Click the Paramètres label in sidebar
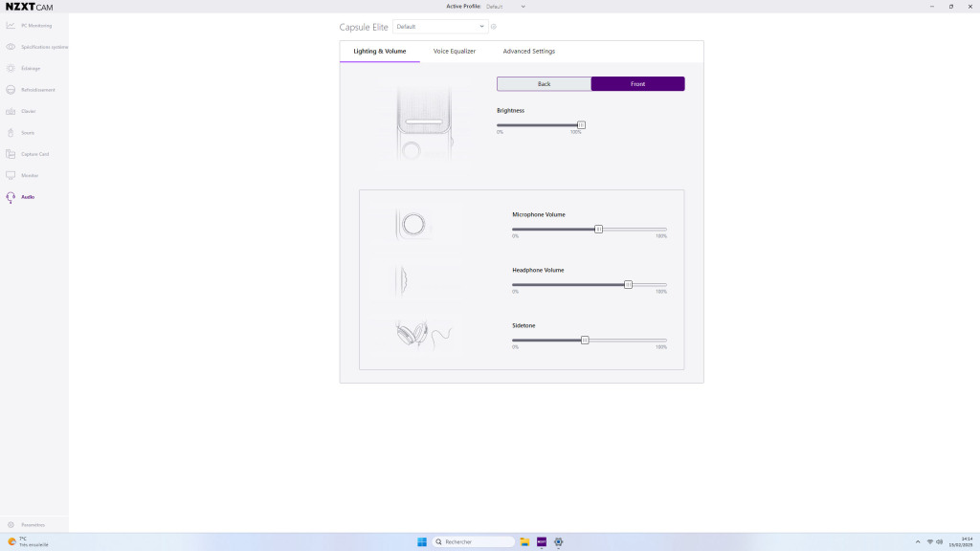 [33, 525]
